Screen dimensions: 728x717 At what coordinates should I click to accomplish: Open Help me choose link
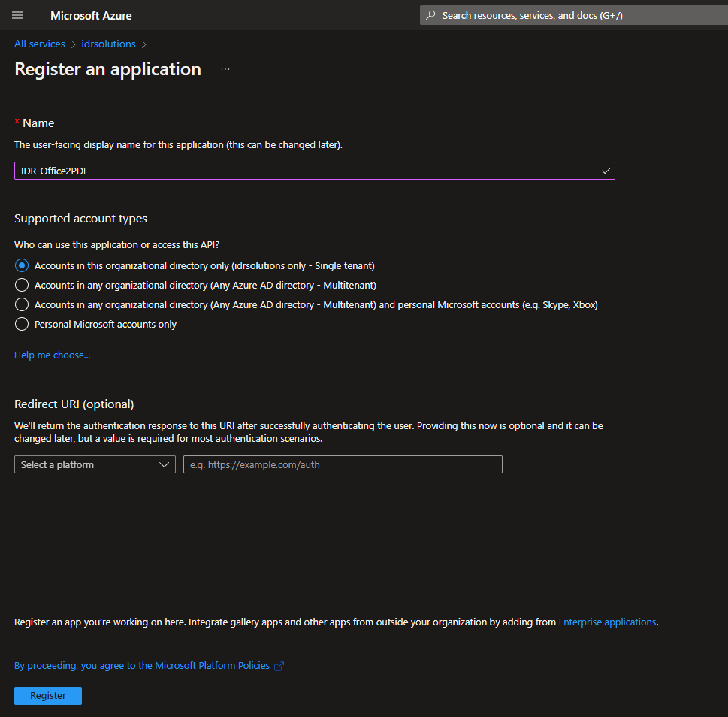pos(52,355)
